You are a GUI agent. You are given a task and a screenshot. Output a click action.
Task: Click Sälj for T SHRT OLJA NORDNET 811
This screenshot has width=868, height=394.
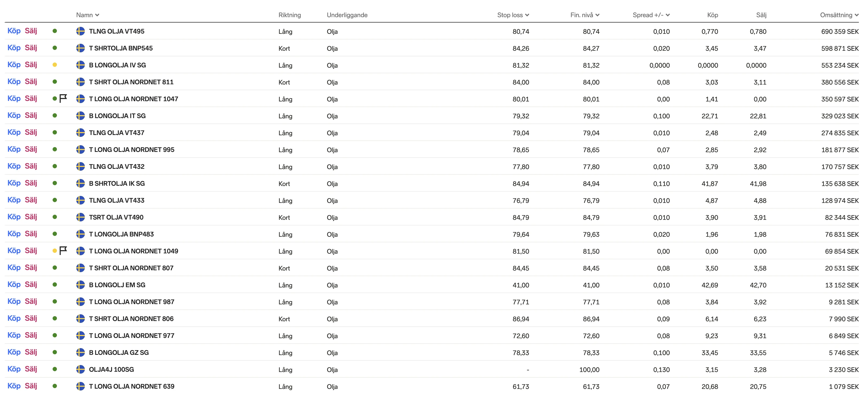coord(31,82)
